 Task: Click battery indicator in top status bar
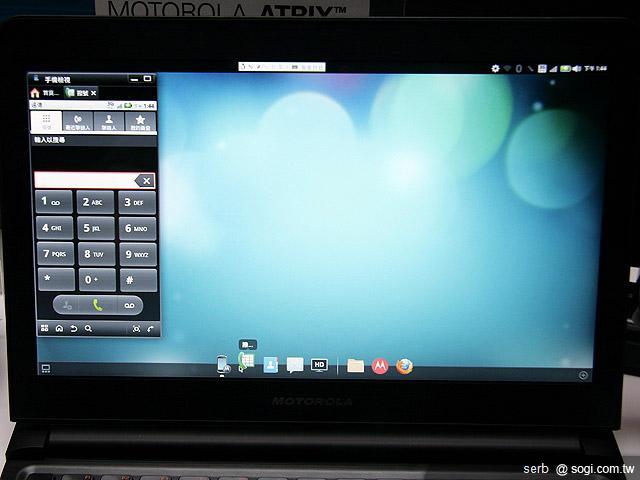tap(565, 69)
